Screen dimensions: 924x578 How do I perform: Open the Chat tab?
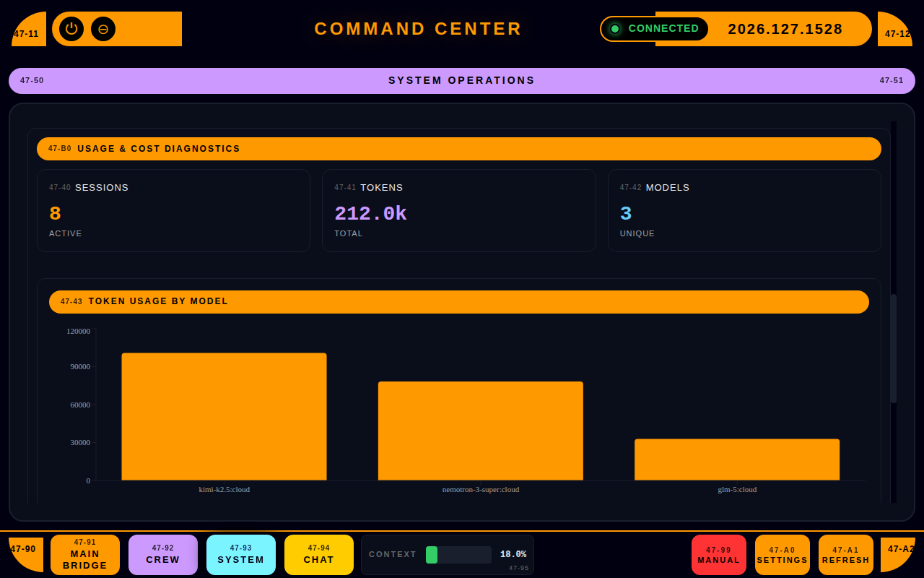(x=319, y=555)
